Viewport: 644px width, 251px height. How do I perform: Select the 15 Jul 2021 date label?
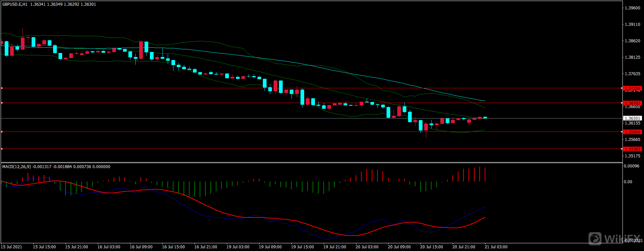[11, 247]
